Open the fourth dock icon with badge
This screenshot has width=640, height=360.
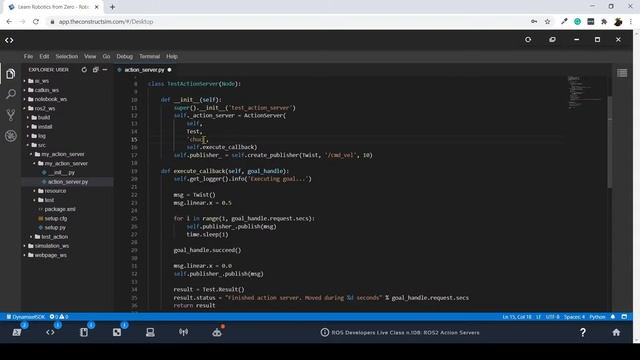[117, 332]
